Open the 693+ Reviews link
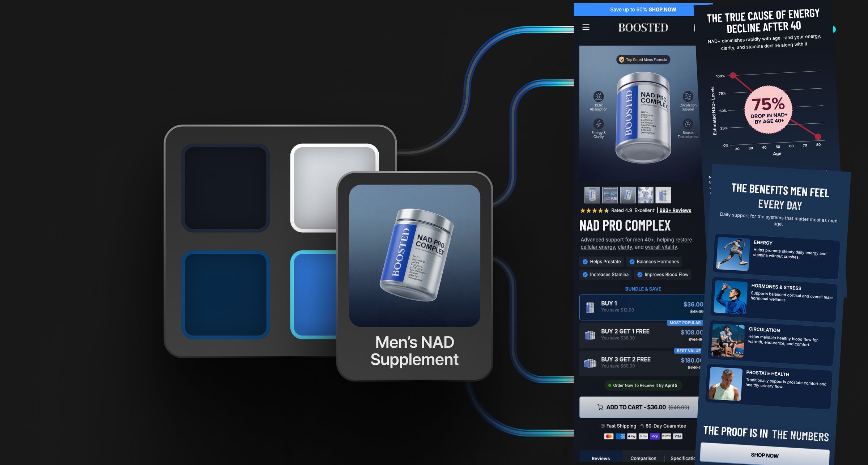This screenshot has width=868, height=465. pyautogui.click(x=675, y=210)
